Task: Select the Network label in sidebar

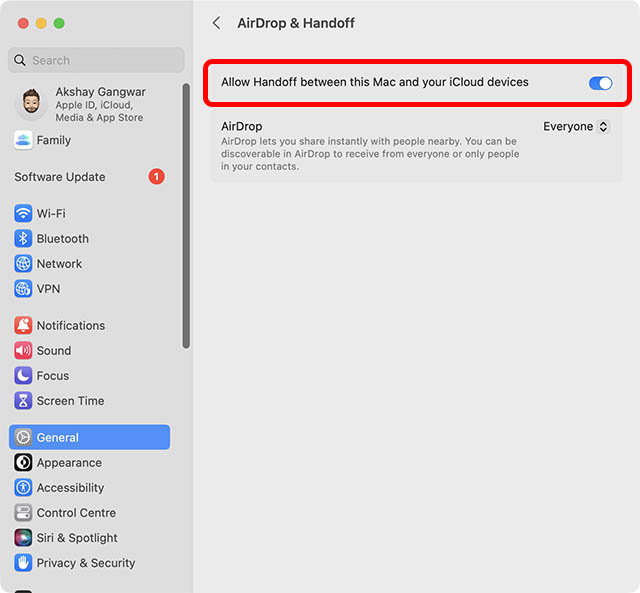Action: point(59,264)
